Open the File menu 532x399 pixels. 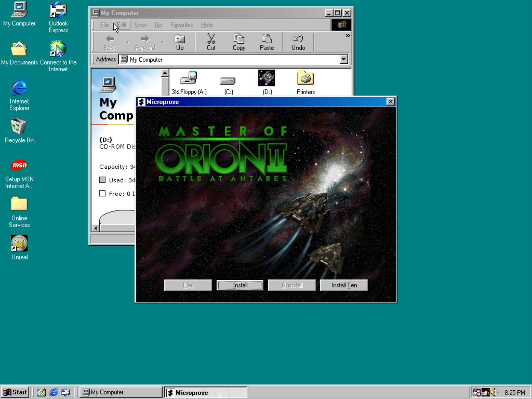[x=104, y=25]
